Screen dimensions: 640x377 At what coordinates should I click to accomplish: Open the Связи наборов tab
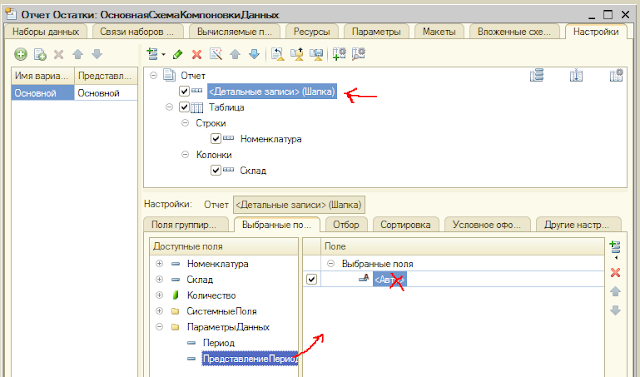[137, 31]
